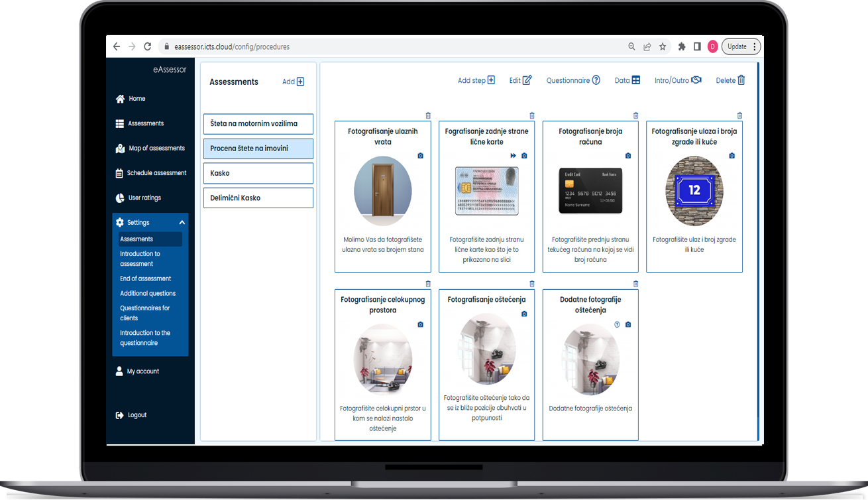This screenshot has height=500, width=868.
Task: Collapse the Settings sidebar section
Action: coord(182,223)
